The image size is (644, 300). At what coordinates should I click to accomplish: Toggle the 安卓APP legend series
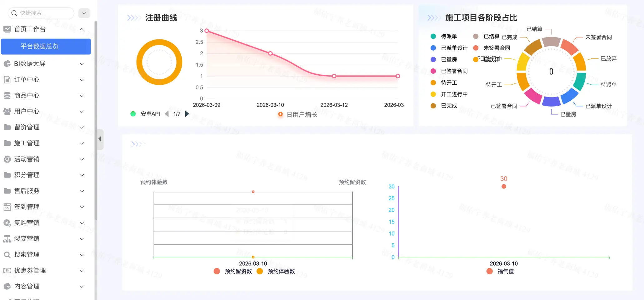pyautogui.click(x=145, y=114)
